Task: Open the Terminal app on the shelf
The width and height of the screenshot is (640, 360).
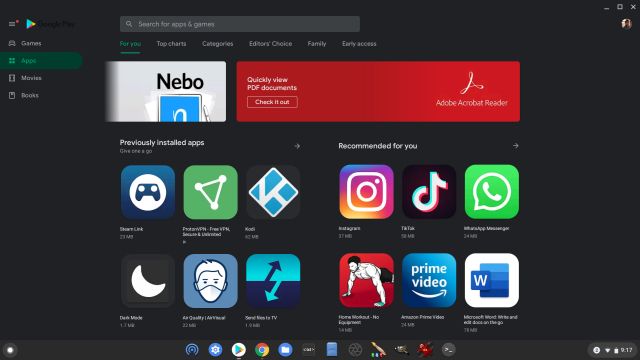Action: 449,350
